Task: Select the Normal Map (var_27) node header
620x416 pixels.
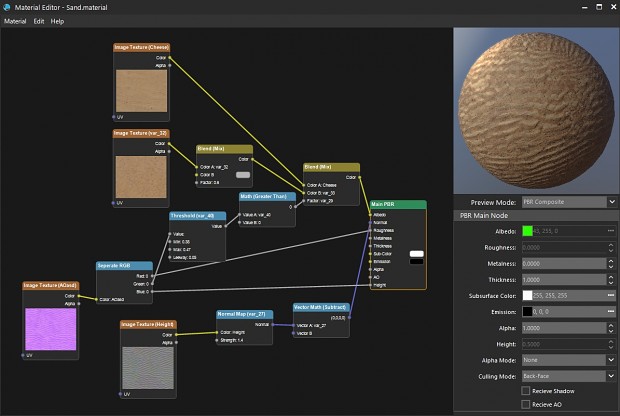Action: coord(245,314)
